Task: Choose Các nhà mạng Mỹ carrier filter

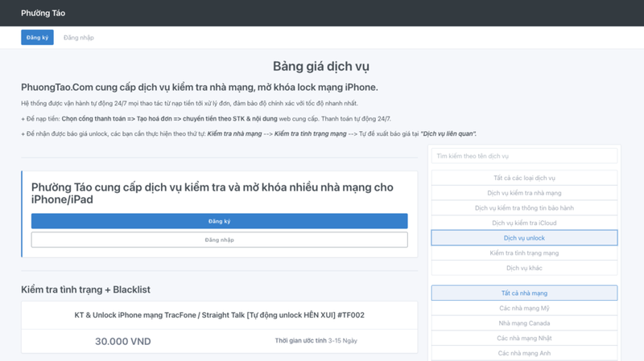Action: pos(524,308)
